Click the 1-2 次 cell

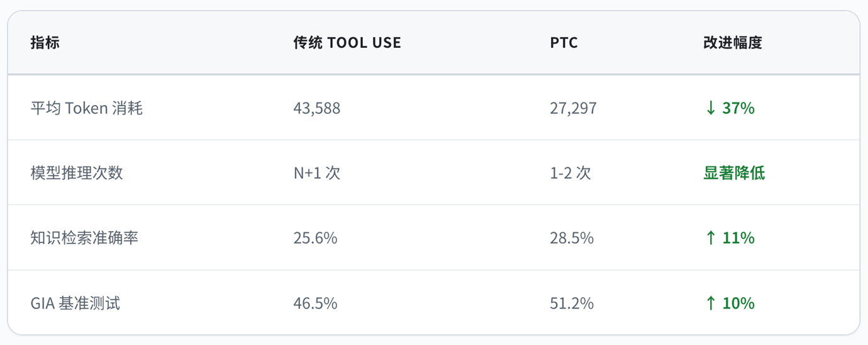click(570, 173)
